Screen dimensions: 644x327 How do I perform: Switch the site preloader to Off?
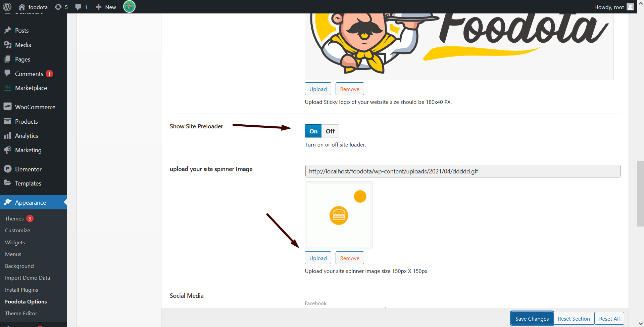[x=330, y=131]
